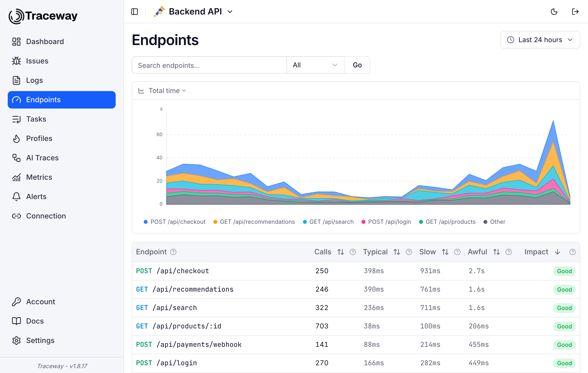Screen dimensions: 588x373
Task: Click the Impact column help icon
Action: coord(572,252)
